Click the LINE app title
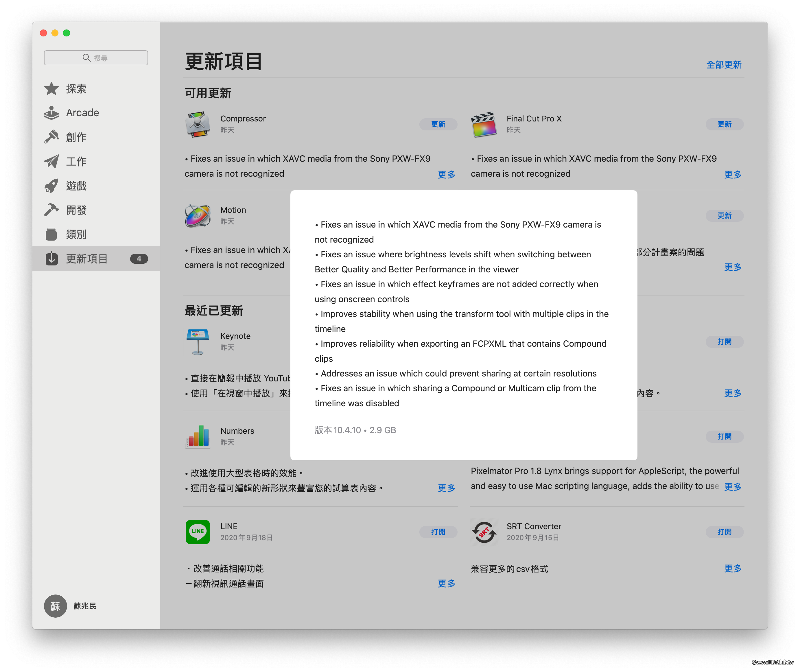Viewport: 800px width, 672px height. tap(229, 526)
